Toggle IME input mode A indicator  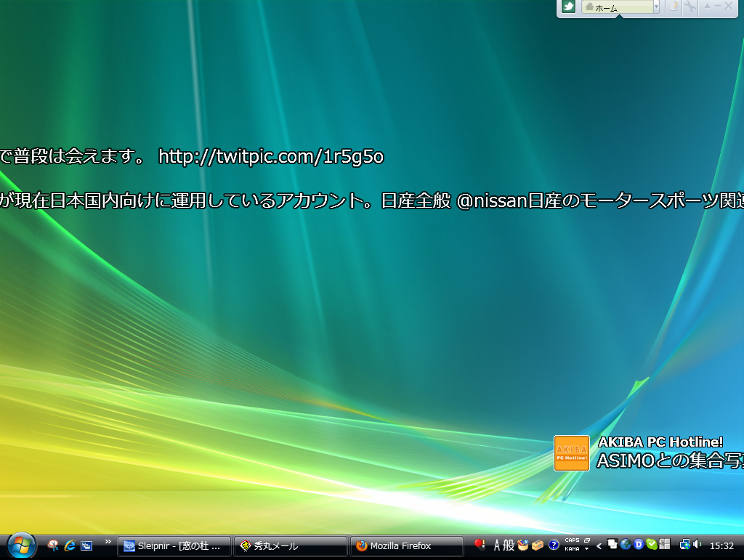(497, 545)
